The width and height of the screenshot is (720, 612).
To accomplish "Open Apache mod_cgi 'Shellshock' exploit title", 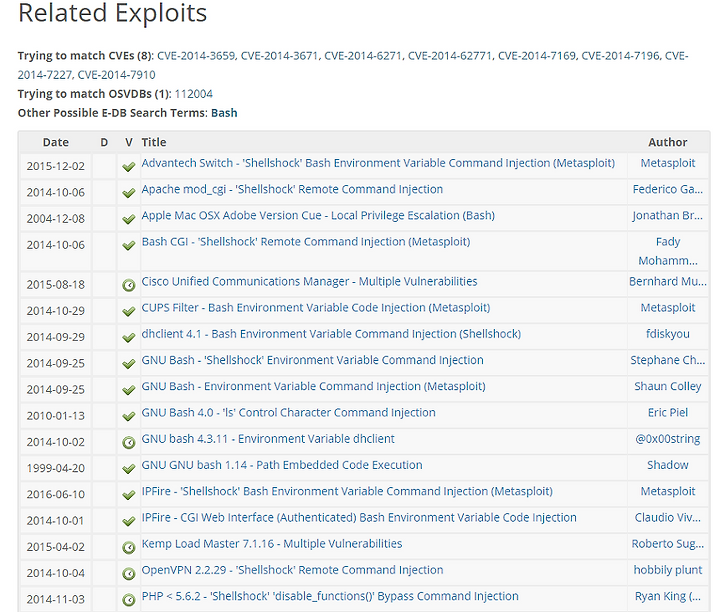I will pyautogui.click(x=292, y=189).
